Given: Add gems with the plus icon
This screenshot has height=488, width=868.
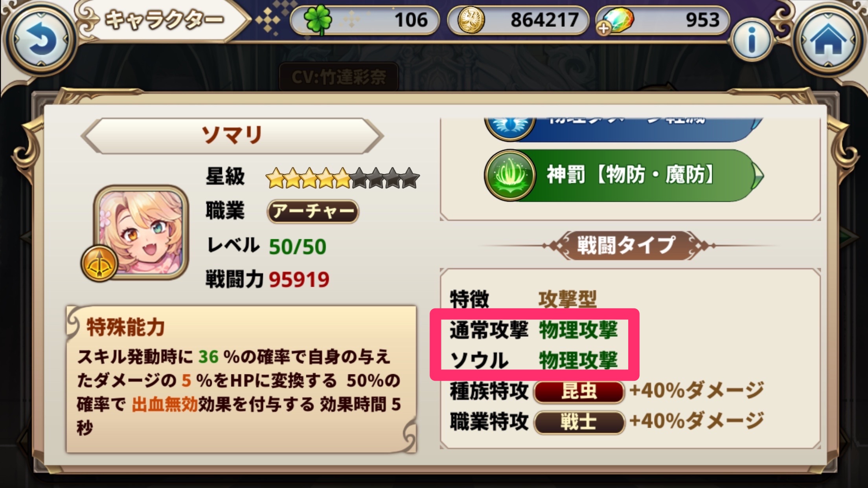Looking at the screenshot, I should click(603, 28).
